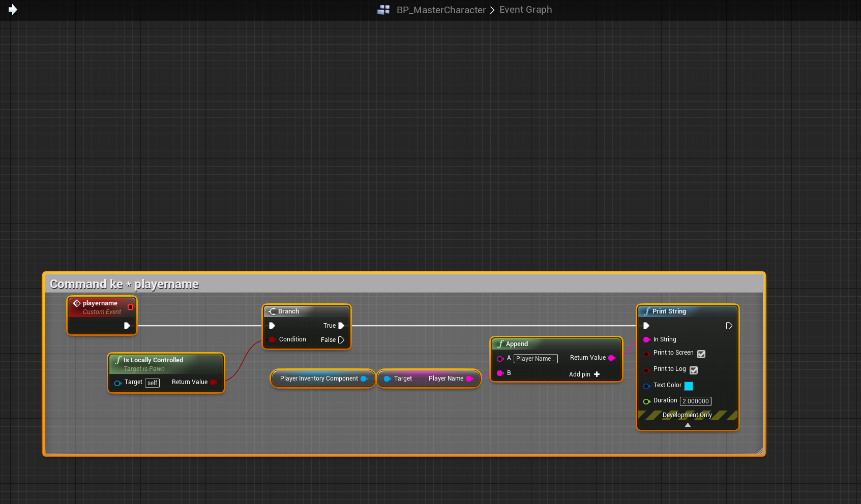Viewport: 861px width, 504px height.
Task: Collapse the Print String advanced options arrow
Action: coord(688,425)
